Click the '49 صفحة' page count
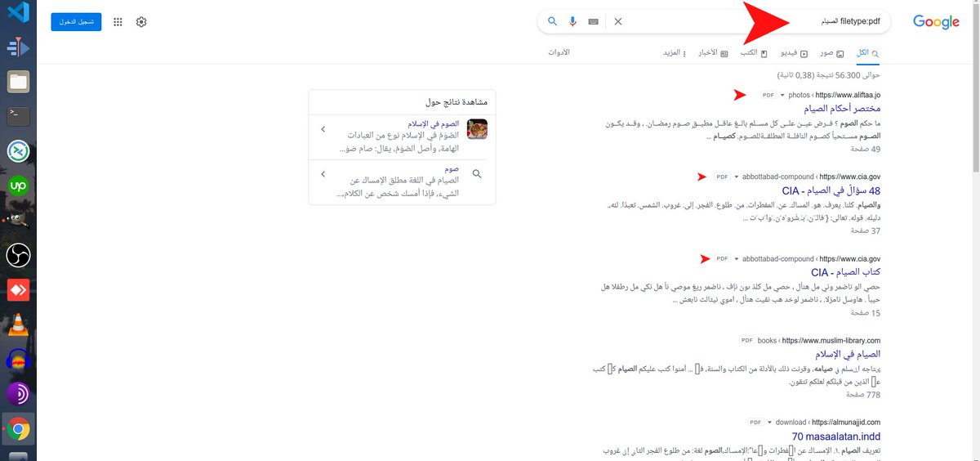Screen dimensions: 980x461 click(865, 150)
